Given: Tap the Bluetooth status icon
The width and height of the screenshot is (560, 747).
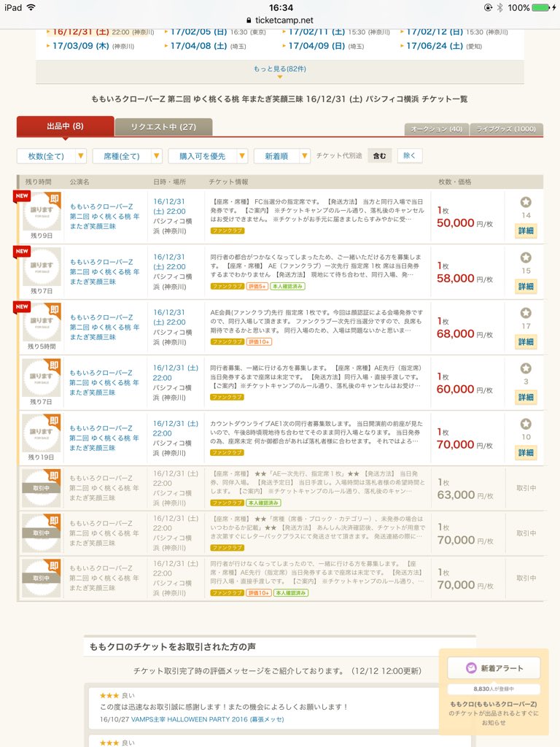Looking at the screenshot, I should coord(499,7).
